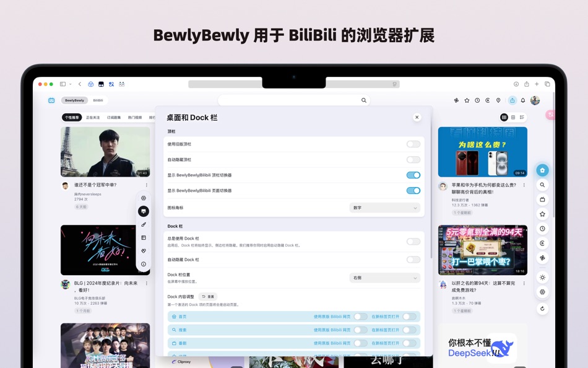
Task: Turn on 自动隐藏 Dock 栏
Action: click(413, 260)
